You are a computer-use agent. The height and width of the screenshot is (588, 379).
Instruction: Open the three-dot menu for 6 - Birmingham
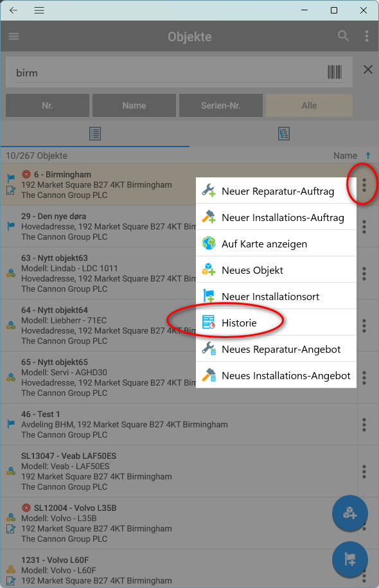click(364, 185)
